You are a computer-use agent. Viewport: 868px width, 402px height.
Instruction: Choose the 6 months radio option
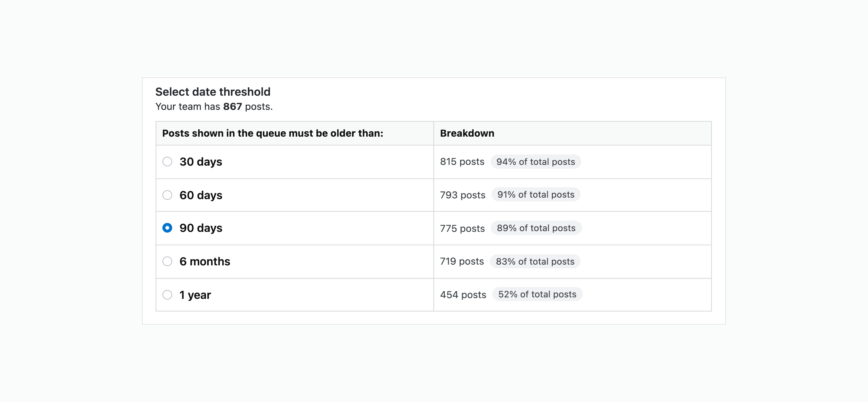(167, 261)
